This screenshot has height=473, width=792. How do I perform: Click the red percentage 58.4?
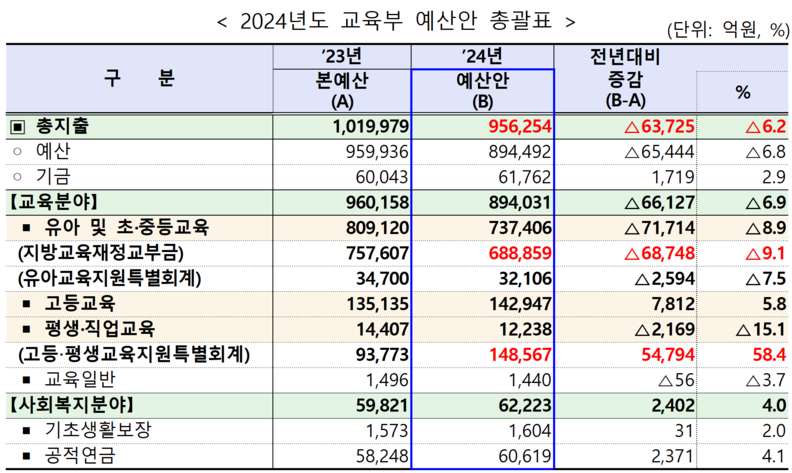(769, 354)
